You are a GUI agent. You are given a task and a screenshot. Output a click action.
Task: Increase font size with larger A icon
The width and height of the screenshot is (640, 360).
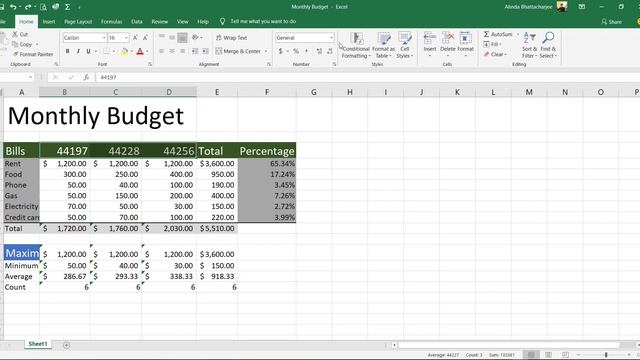(135, 38)
